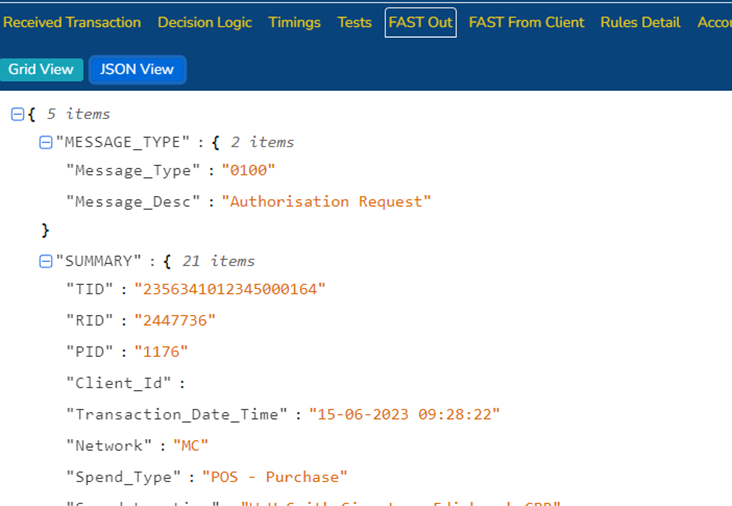
Task: Go to the Tests tab
Action: (x=354, y=22)
